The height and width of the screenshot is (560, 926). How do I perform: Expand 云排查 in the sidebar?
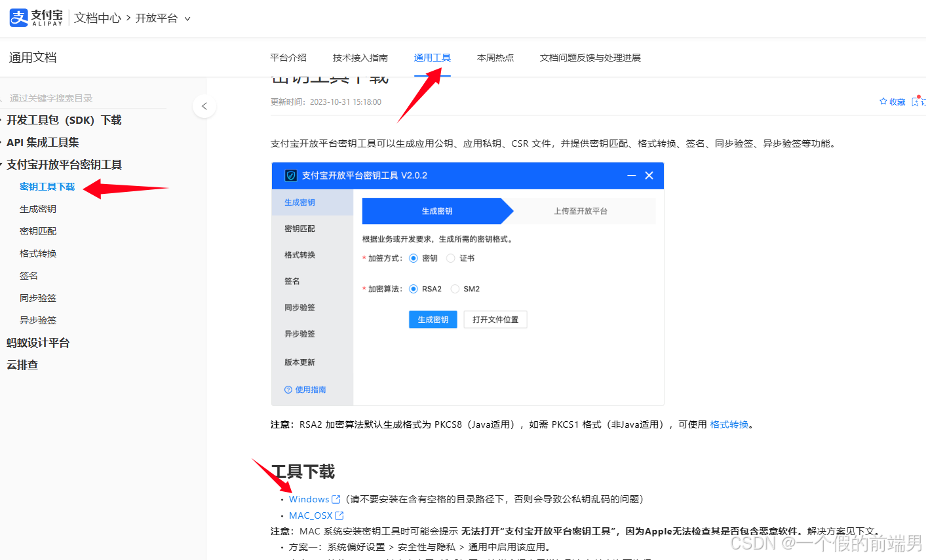pos(22,365)
